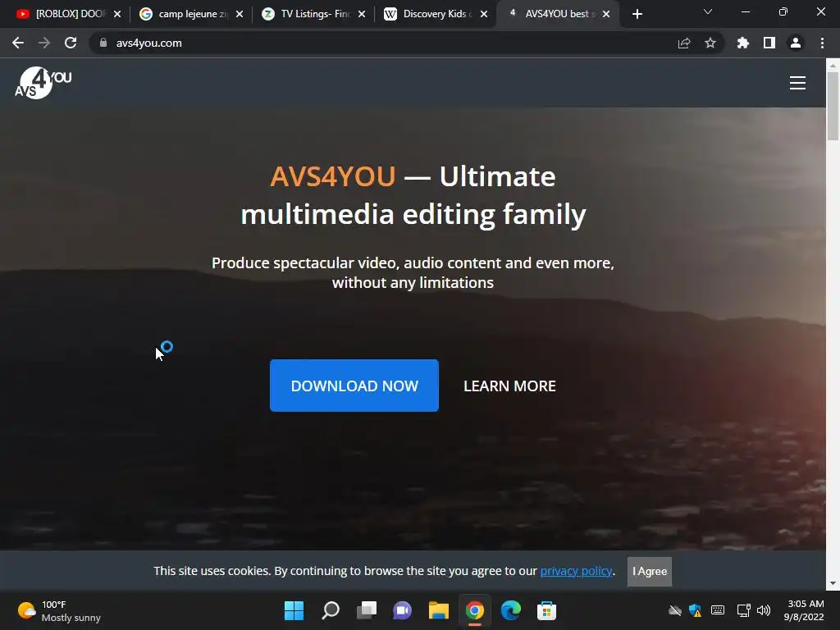Open a new browser tab
840x630 pixels.
click(637, 15)
